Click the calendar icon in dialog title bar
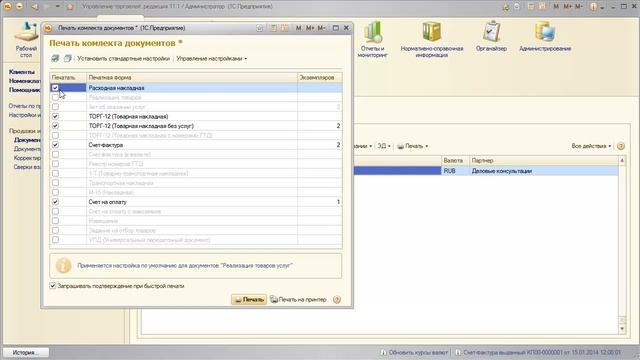This screenshot has height=360, width=640. click(285, 28)
